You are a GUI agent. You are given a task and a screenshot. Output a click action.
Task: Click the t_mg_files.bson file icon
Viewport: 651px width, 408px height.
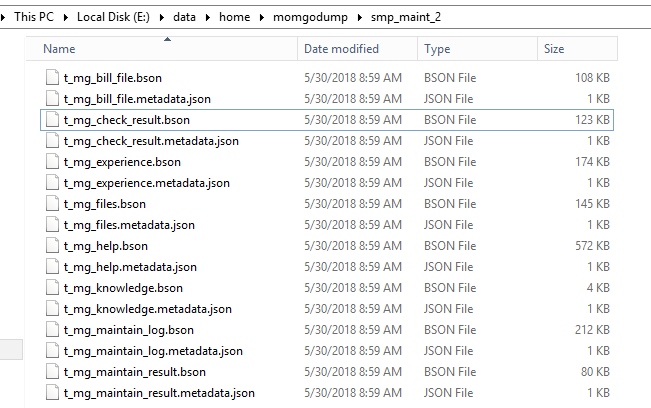pyautogui.click(x=52, y=204)
